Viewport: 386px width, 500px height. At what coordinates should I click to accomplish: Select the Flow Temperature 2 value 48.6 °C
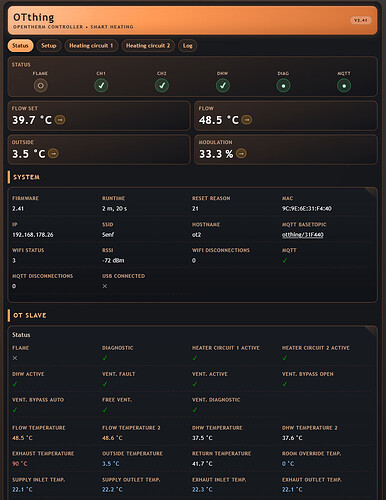click(x=112, y=438)
